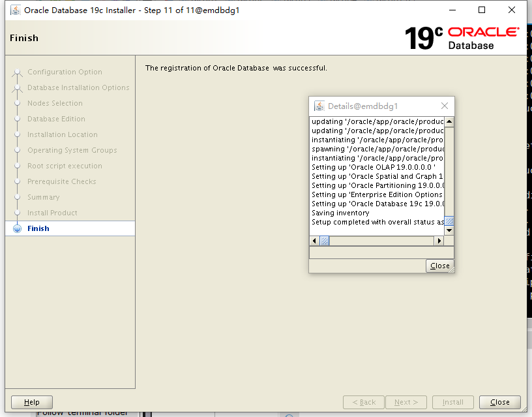
Task: Click "Setting up 'Enterprise Edition Options" log line
Action: (x=377, y=194)
